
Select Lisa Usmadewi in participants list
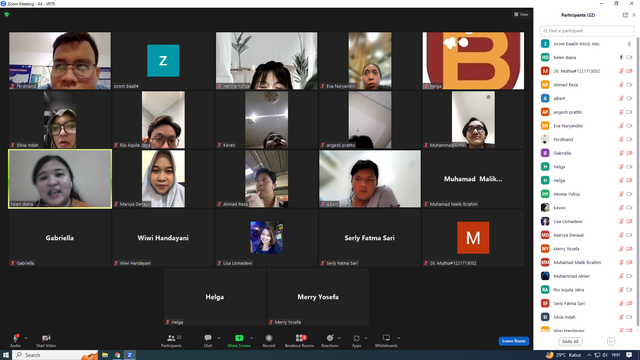tap(587, 221)
